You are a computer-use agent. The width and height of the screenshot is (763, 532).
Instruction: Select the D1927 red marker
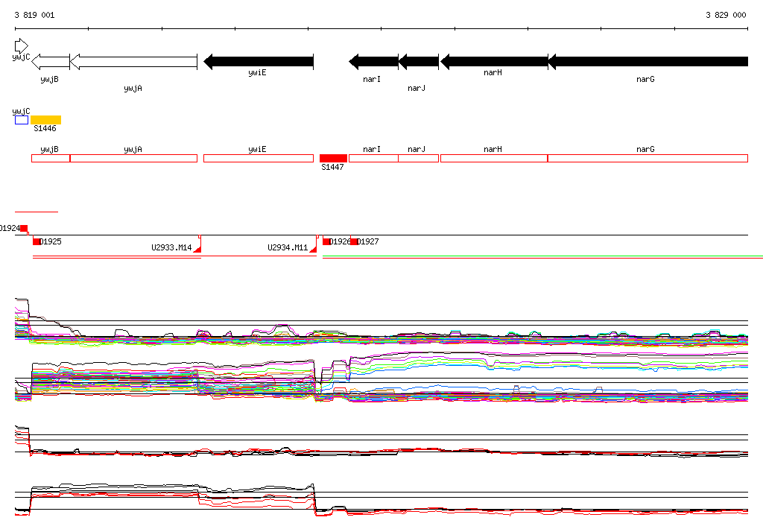[x=354, y=241]
